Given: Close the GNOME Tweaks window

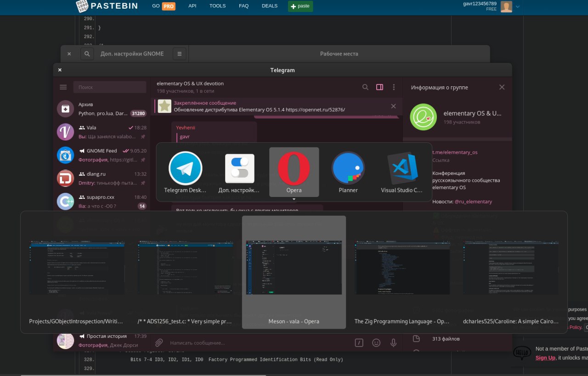Looking at the screenshot, I should click(x=69, y=54).
